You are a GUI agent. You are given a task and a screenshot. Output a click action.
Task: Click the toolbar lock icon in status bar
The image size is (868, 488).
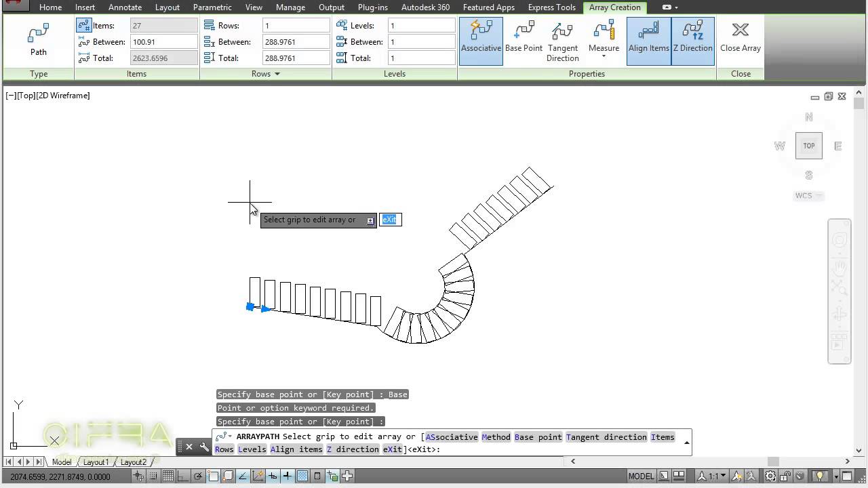pyautogui.click(x=785, y=476)
